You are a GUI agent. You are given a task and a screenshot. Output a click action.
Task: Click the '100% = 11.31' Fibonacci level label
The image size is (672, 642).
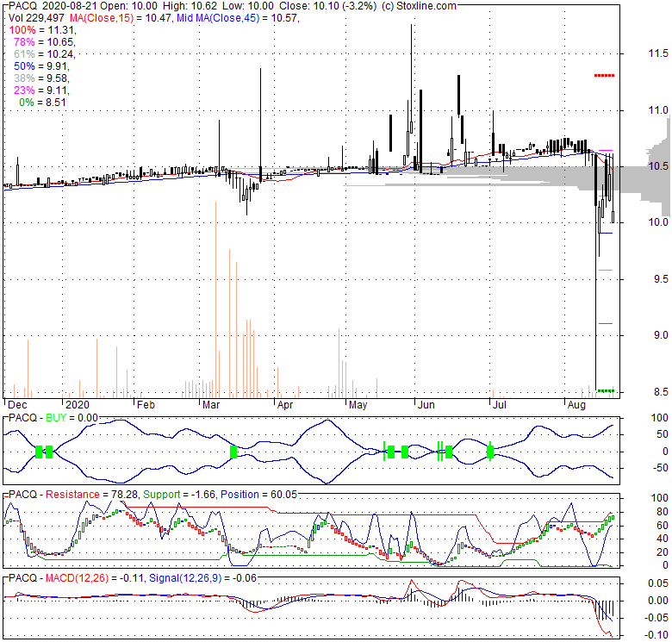pyautogui.click(x=42, y=30)
